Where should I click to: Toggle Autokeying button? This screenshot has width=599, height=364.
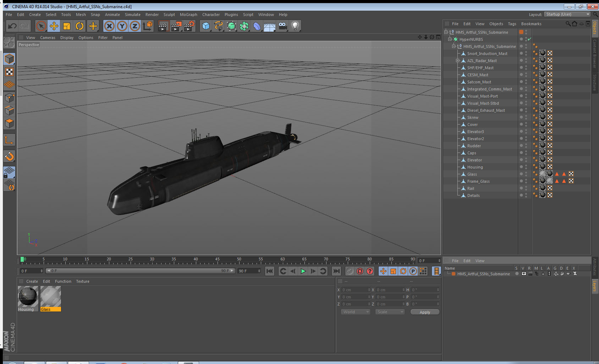pyautogui.click(x=360, y=271)
